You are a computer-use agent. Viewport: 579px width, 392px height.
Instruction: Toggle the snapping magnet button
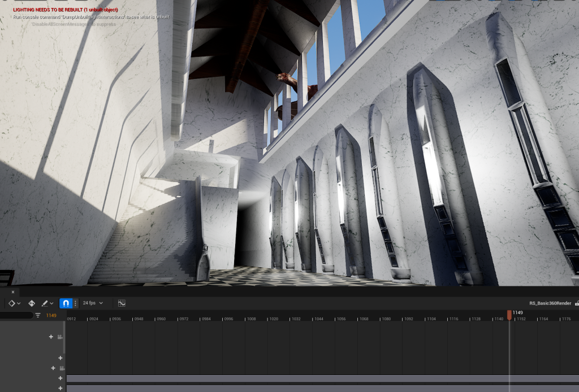(x=66, y=303)
